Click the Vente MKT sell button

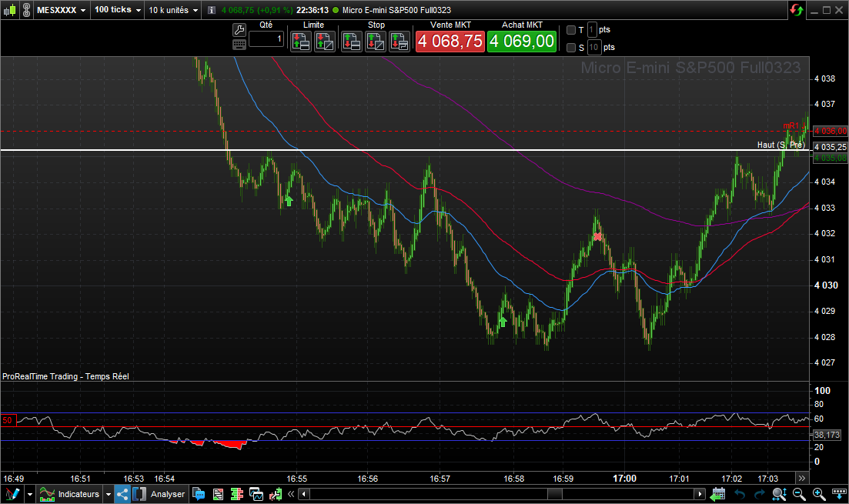coord(450,41)
